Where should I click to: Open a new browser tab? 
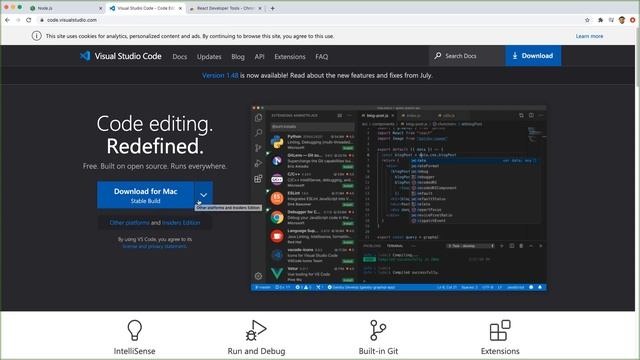(272, 8)
